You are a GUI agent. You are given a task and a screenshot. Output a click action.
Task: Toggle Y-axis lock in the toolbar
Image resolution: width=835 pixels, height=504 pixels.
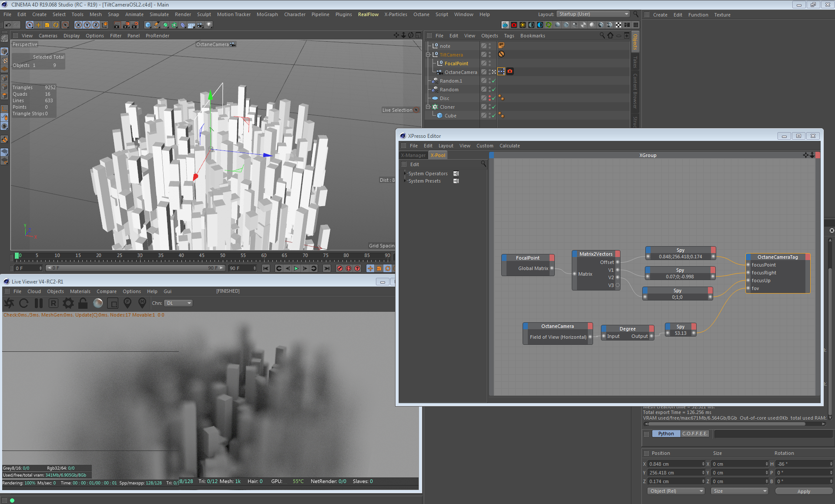pyautogui.click(x=87, y=25)
